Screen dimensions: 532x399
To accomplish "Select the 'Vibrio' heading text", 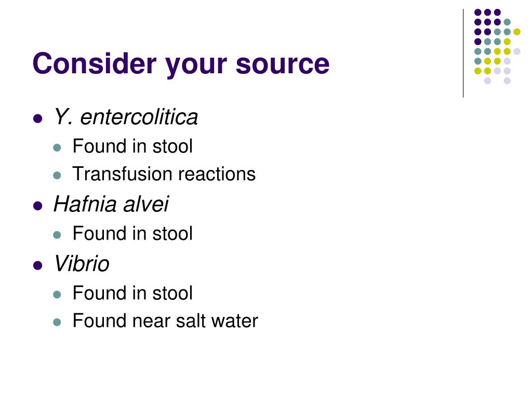I will [82, 263].
